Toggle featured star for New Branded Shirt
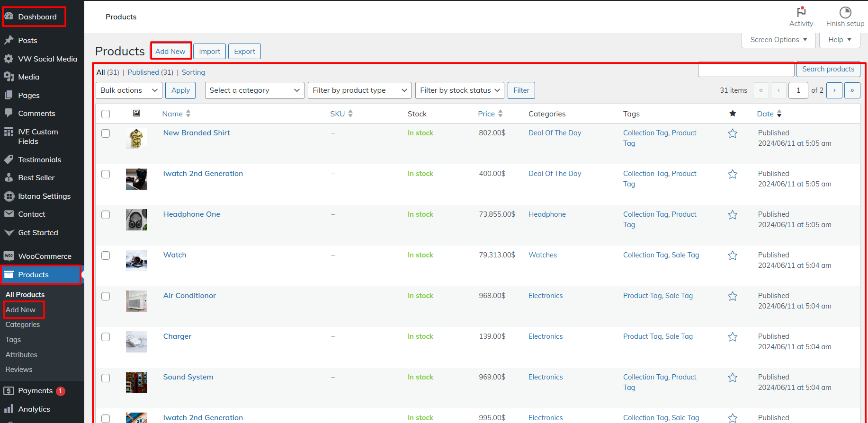868x423 pixels. click(x=732, y=133)
